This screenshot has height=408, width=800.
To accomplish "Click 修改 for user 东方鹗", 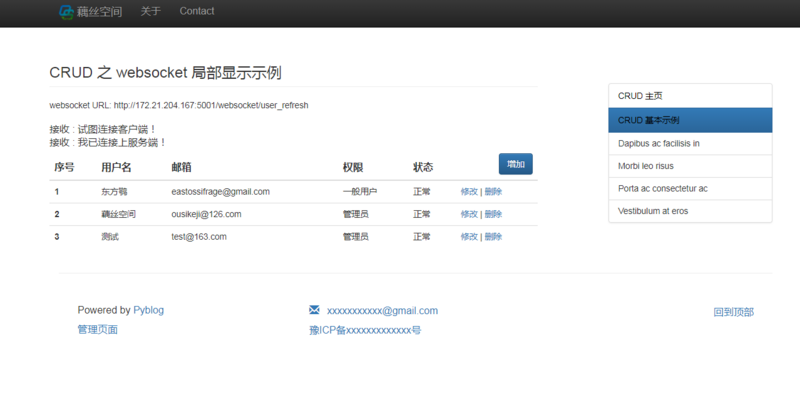I will pyautogui.click(x=469, y=192).
